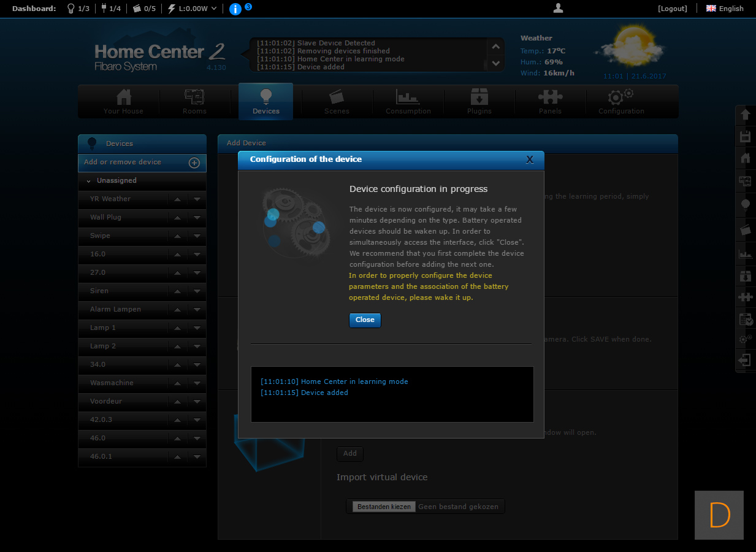Image resolution: width=756 pixels, height=552 pixels.
Task: Click right sidebar plugins box icon
Action: click(x=746, y=277)
